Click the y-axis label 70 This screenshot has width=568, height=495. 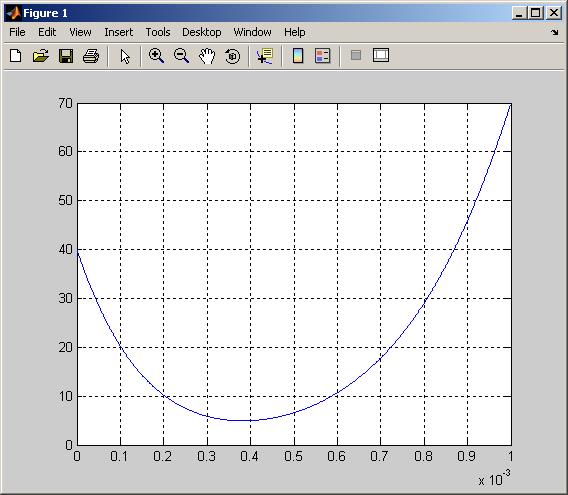tap(65, 103)
